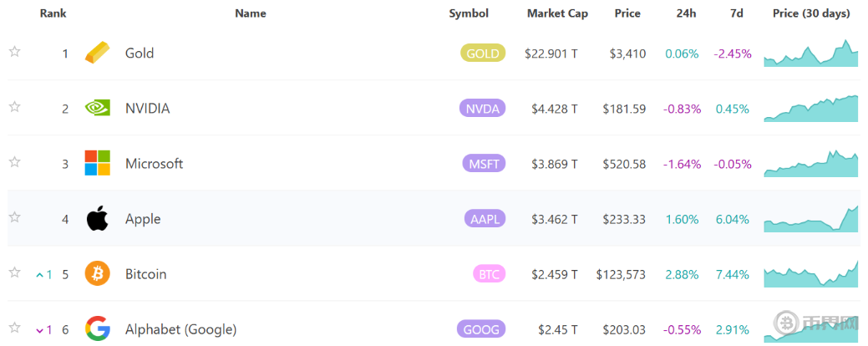Sort by 24h change column
This screenshot has height=346, width=868.
(686, 13)
